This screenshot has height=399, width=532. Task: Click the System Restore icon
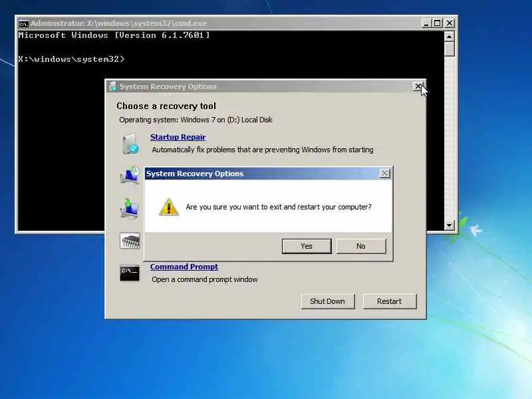[x=130, y=175]
